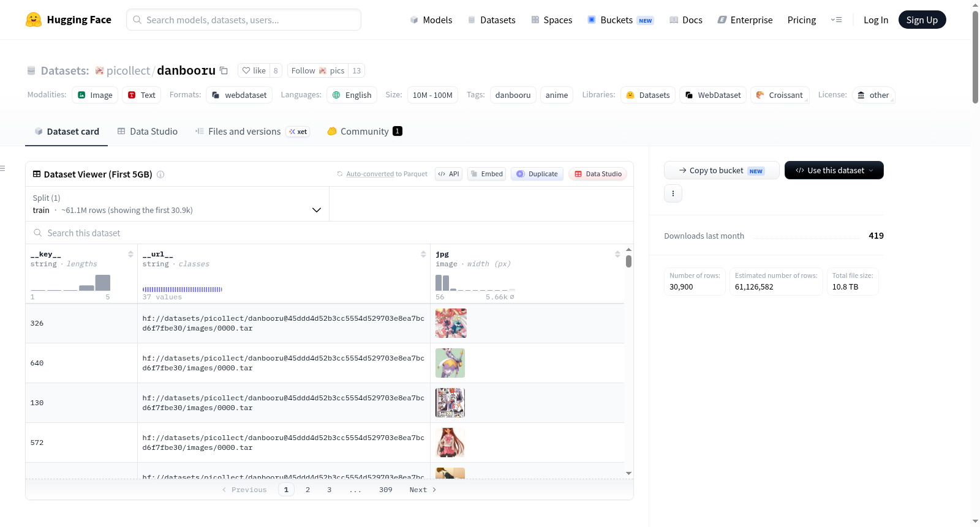
Task: Open the Datasets page
Action: pyautogui.click(x=491, y=20)
